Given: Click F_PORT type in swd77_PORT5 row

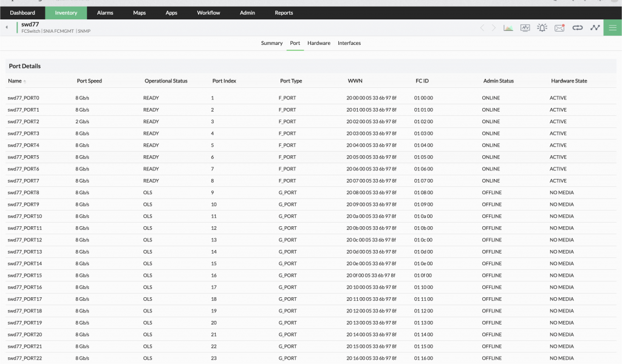Looking at the screenshot, I should pos(287,157).
